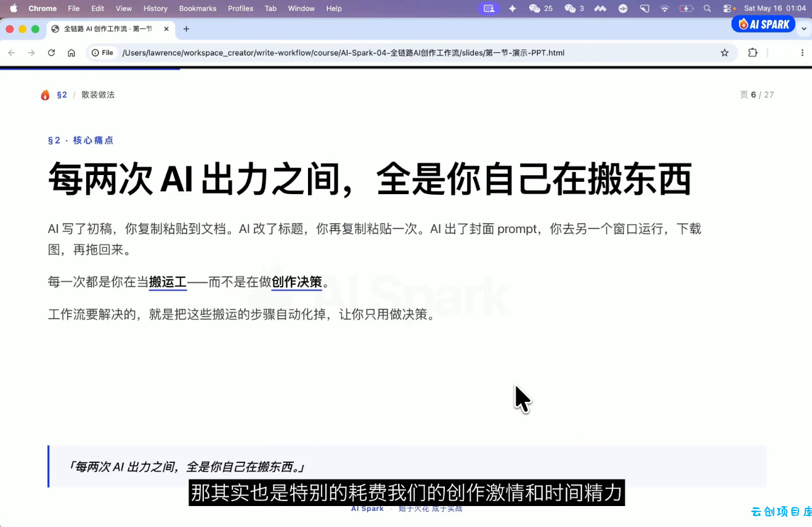Open the Help menu

tap(334, 9)
